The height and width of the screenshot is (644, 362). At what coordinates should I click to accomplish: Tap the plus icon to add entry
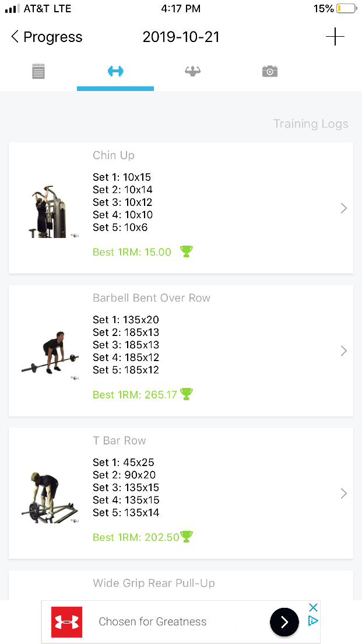point(335,37)
